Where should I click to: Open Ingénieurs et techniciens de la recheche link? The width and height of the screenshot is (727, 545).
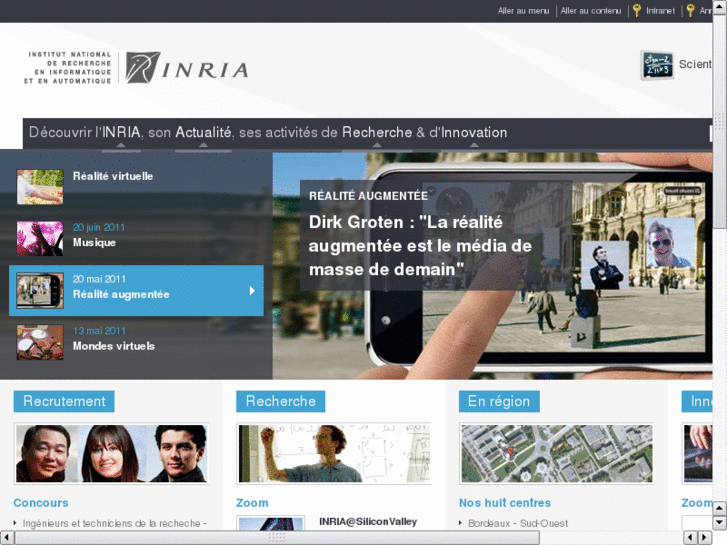[115, 523]
